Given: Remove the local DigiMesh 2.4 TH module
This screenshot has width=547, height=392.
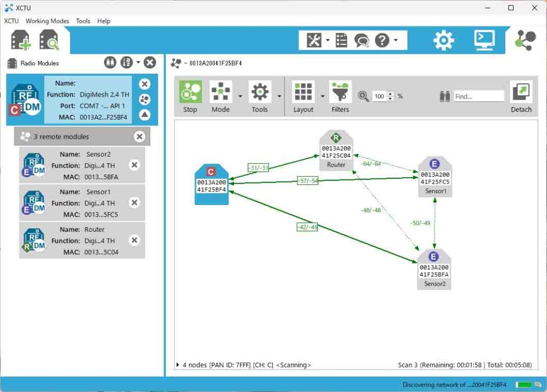Looking at the screenshot, I should tap(144, 84).
